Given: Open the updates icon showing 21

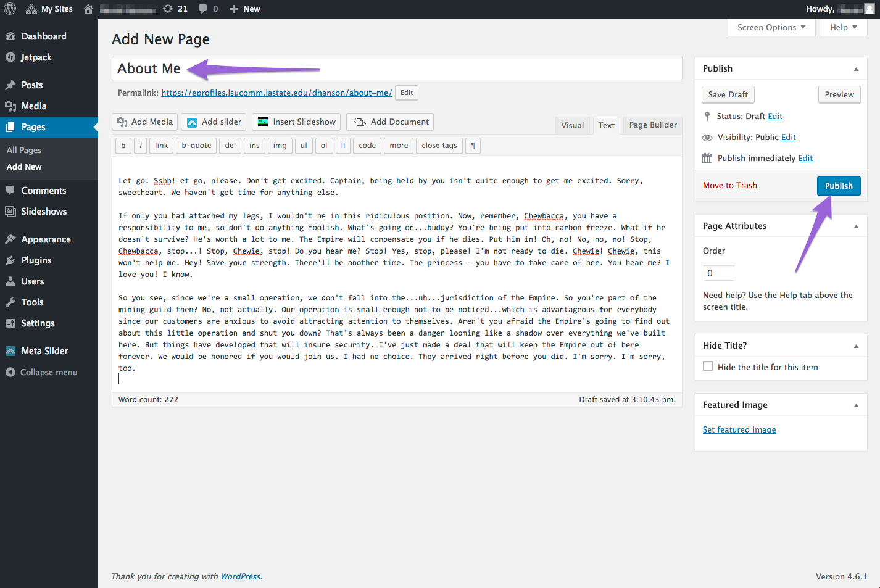Looking at the screenshot, I should tap(168, 9).
